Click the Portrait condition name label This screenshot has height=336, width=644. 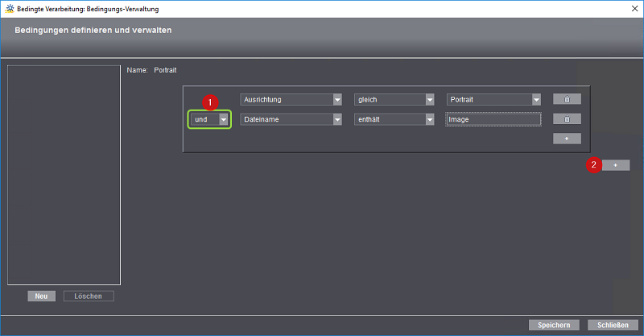pos(165,71)
